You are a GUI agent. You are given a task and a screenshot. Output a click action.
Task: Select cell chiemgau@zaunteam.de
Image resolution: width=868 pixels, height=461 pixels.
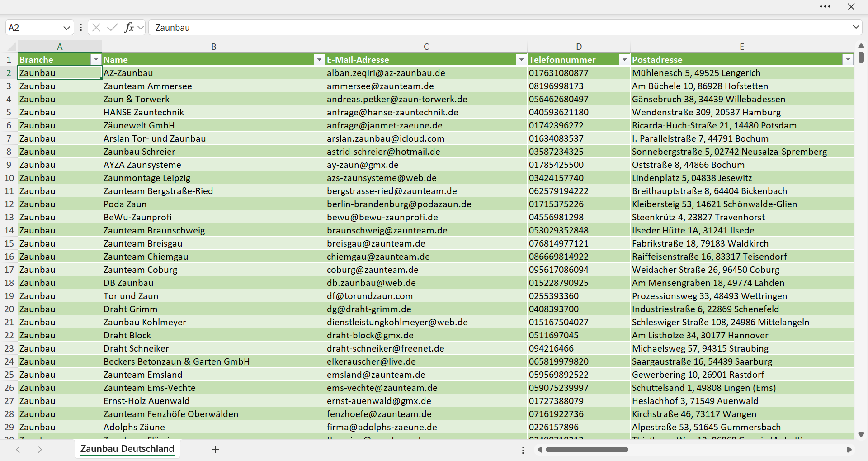[426, 257]
